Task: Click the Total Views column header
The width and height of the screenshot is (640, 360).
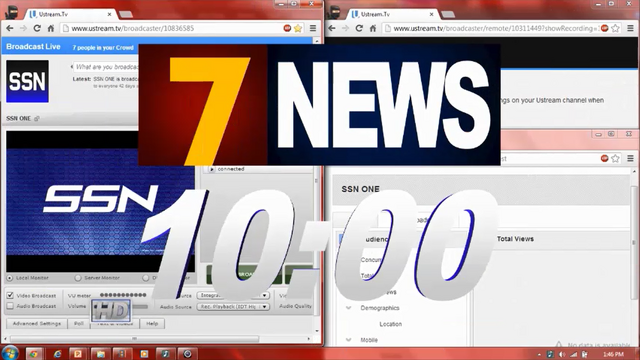Action: [x=515, y=239]
